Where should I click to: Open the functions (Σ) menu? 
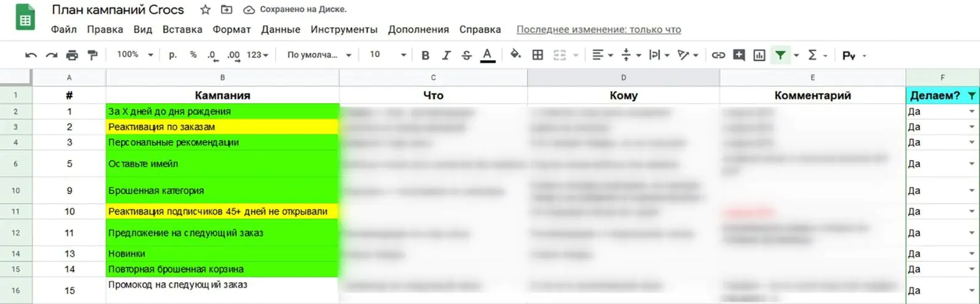click(x=812, y=55)
